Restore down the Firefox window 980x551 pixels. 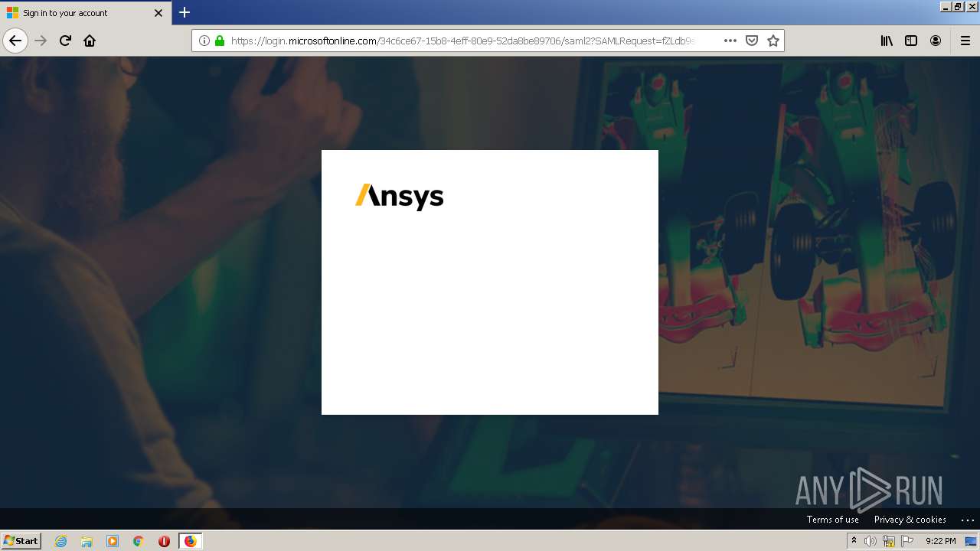pyautogui.click(x=959, y=6)
